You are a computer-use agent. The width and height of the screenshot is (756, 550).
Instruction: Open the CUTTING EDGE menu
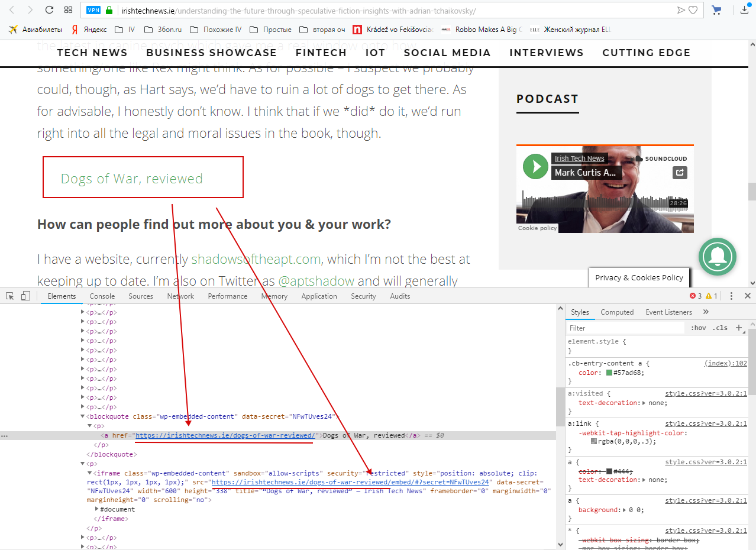[647, 53]
